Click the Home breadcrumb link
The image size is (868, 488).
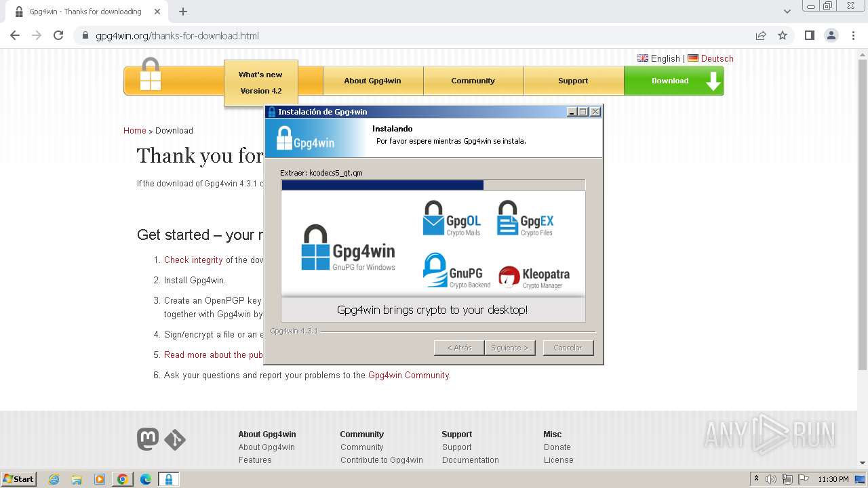coord(135,131)
